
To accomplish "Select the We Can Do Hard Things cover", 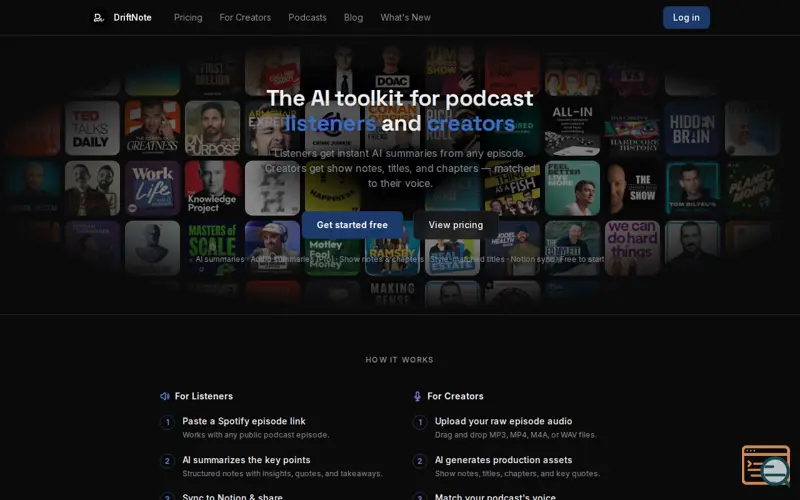I will pyautogui.click(x=632, y=248).
